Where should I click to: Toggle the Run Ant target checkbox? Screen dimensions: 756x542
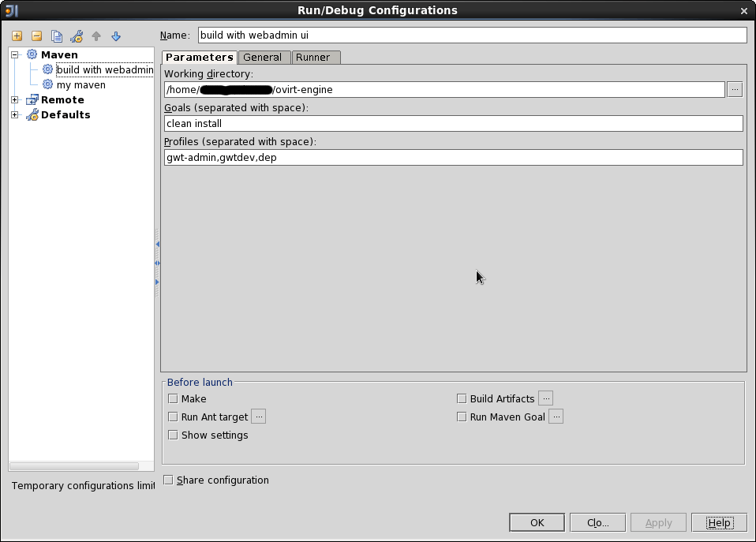click(173, 417)
